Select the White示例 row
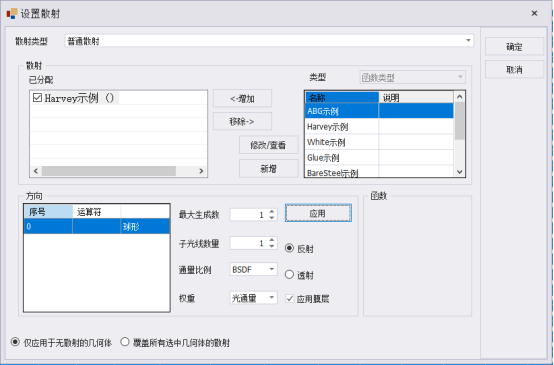Screen dimensions: 554x365 pos(379,142)
